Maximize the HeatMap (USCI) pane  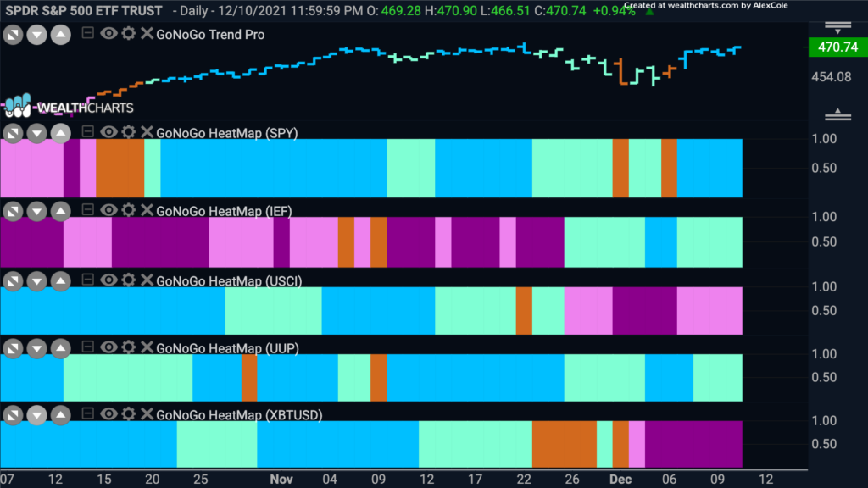coord(13,281)
